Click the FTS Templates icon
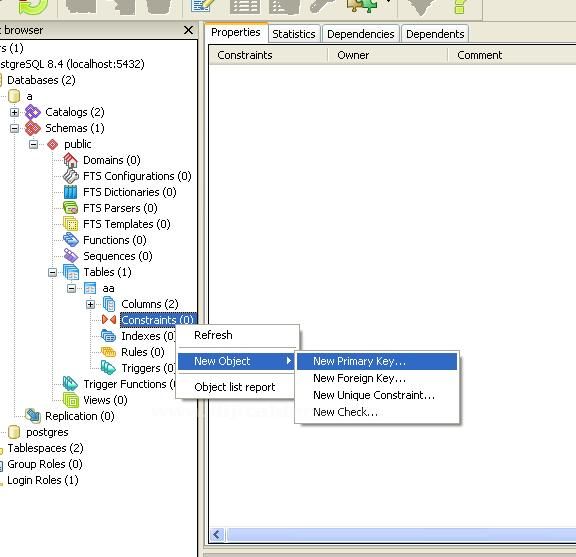This screenshot has width=576, height=557. point(71,224)
